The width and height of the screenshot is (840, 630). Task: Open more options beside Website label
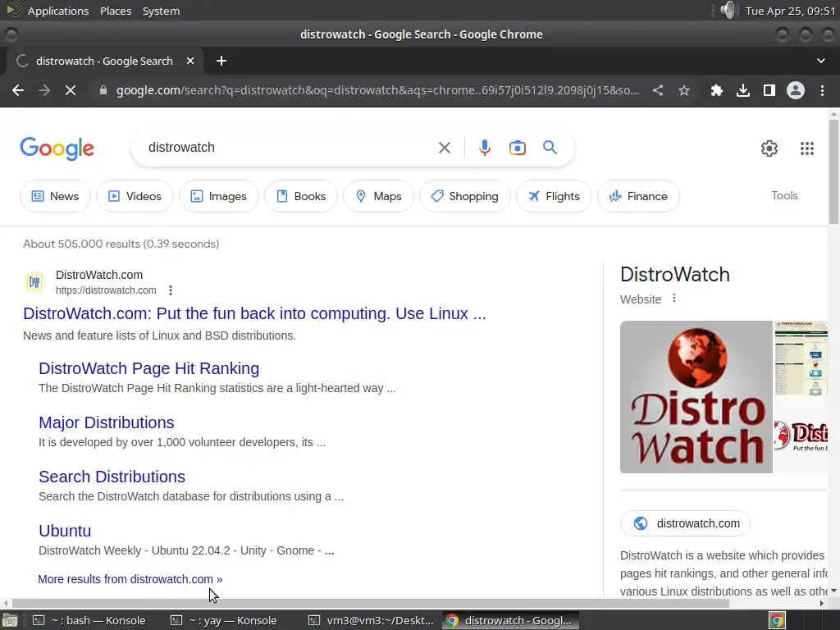tap(674, 299)
